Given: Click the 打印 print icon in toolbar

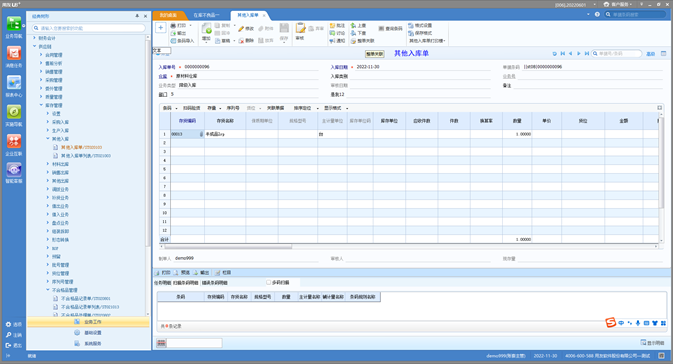Looking at the screenshot, I should click(x=173, y=26).
